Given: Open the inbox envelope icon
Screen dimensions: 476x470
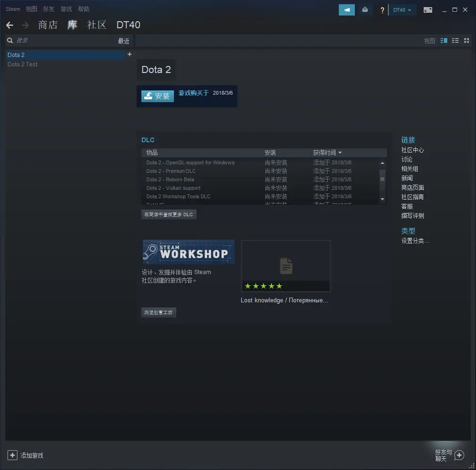Looking at the screenshot, I should [365, 10].
